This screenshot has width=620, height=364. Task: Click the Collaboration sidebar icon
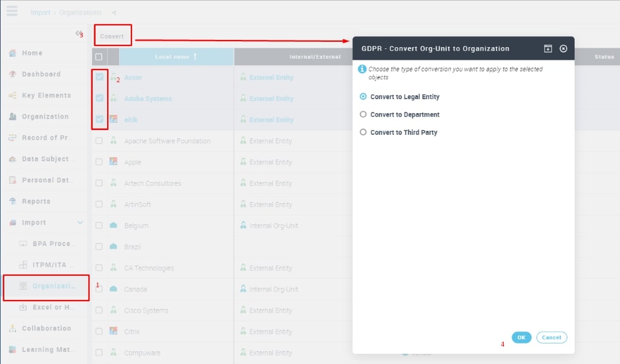(12, 328)
